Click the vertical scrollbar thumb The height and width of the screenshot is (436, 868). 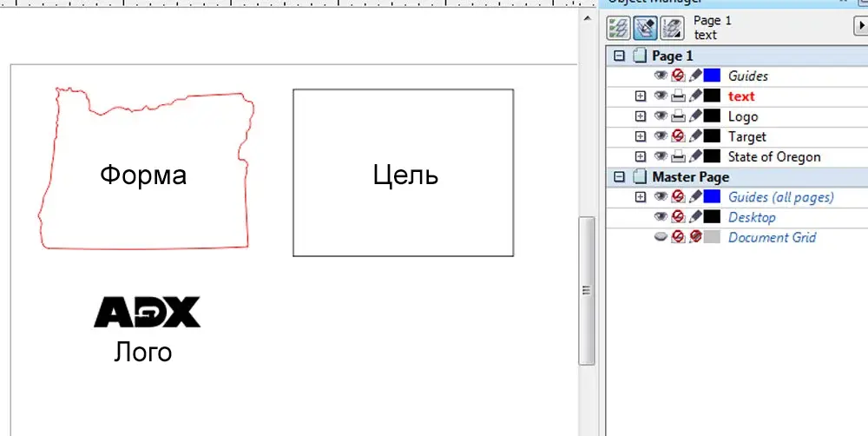pos(587,291)
